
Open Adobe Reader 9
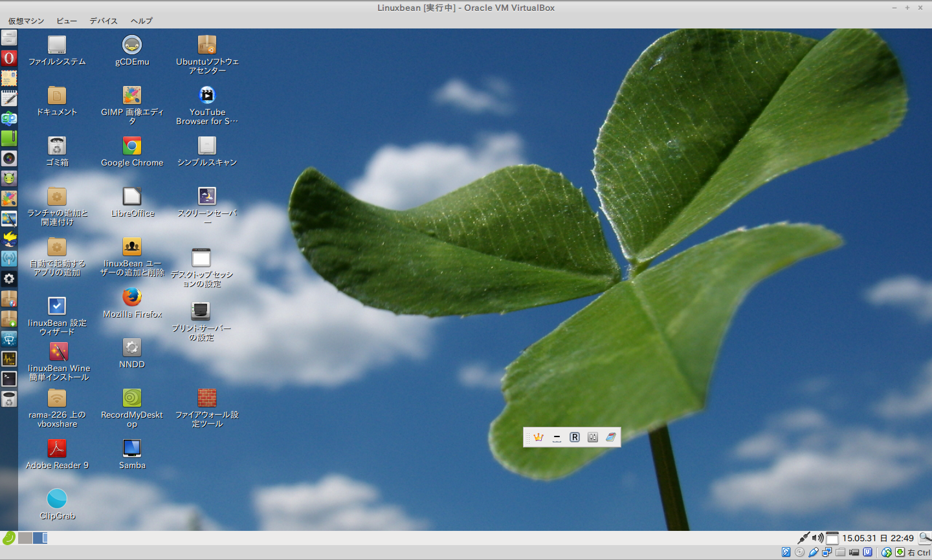[x=57, y=449]
